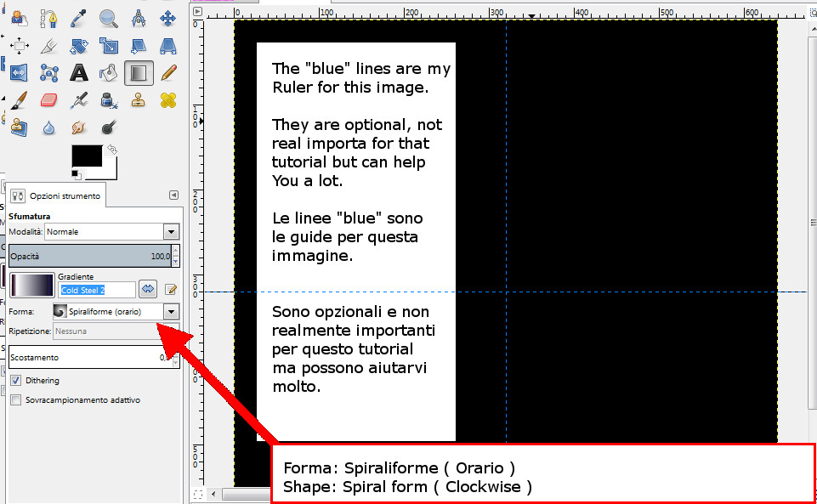
Task: Open the Forma Spiraliforme dropdown
Action: [171, 312]
